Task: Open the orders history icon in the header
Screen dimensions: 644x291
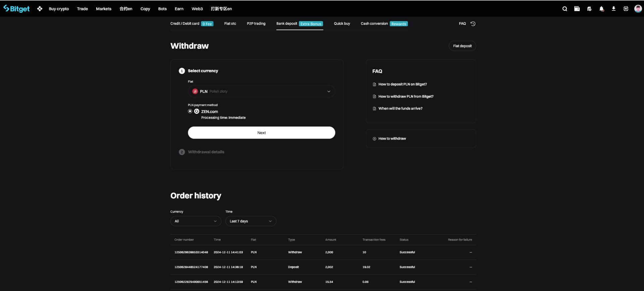Action: click(589, 9)
